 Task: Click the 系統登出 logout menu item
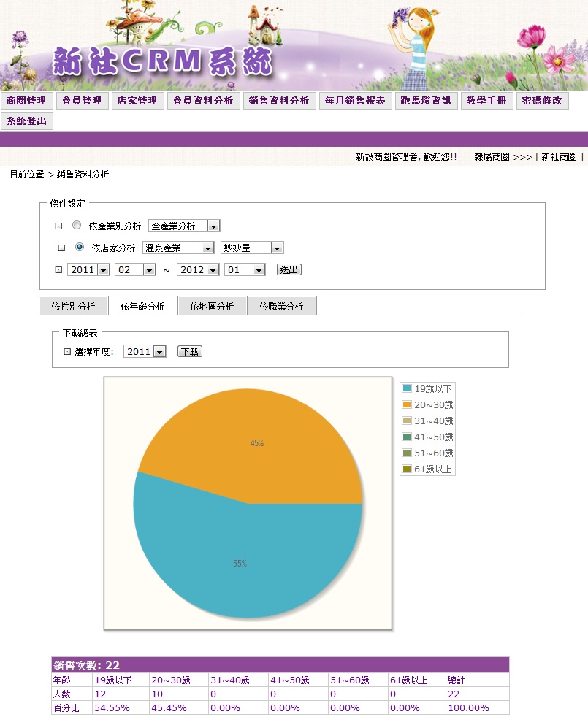(27, 121)
